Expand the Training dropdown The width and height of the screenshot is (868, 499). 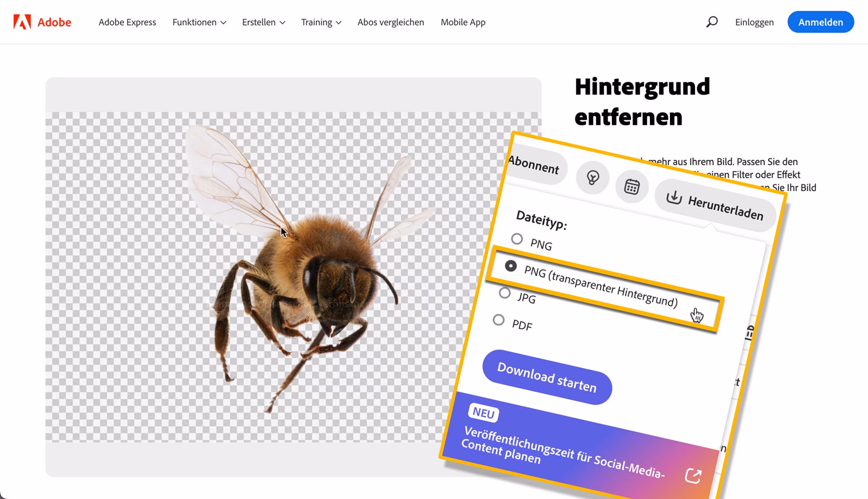(321, 22)
